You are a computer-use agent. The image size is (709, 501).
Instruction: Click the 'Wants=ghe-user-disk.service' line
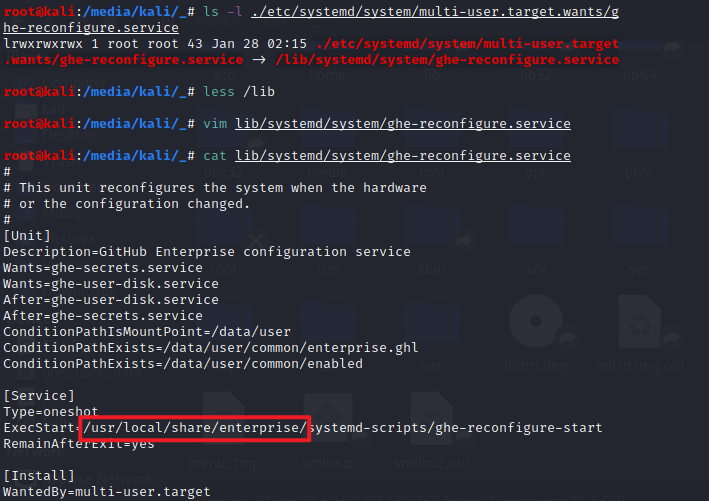(111, 284)
